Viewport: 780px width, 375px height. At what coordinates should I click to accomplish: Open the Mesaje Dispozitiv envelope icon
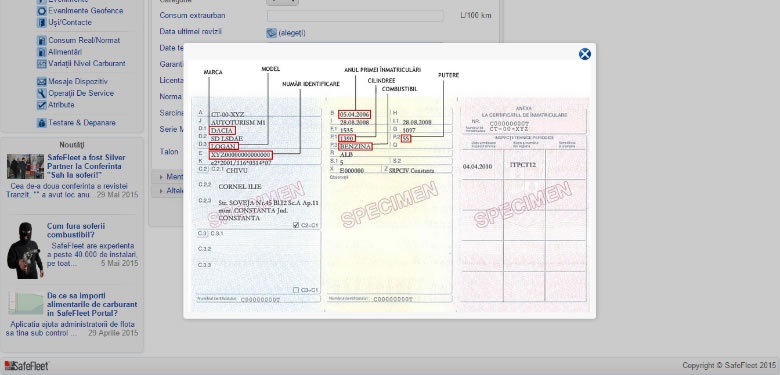tap(42, 82)
